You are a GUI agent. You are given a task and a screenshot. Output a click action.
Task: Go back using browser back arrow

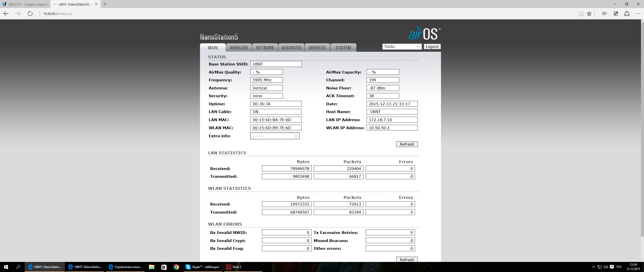click(6, 14)
